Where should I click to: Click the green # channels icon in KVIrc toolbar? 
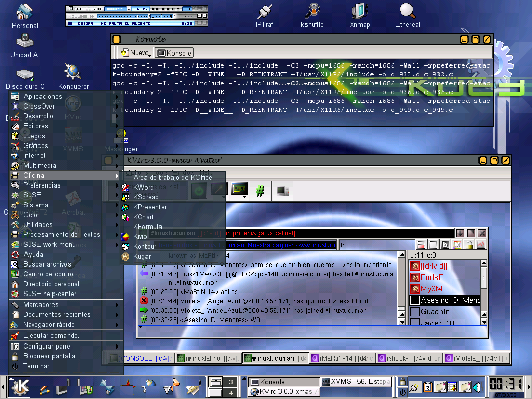point(260,191)
